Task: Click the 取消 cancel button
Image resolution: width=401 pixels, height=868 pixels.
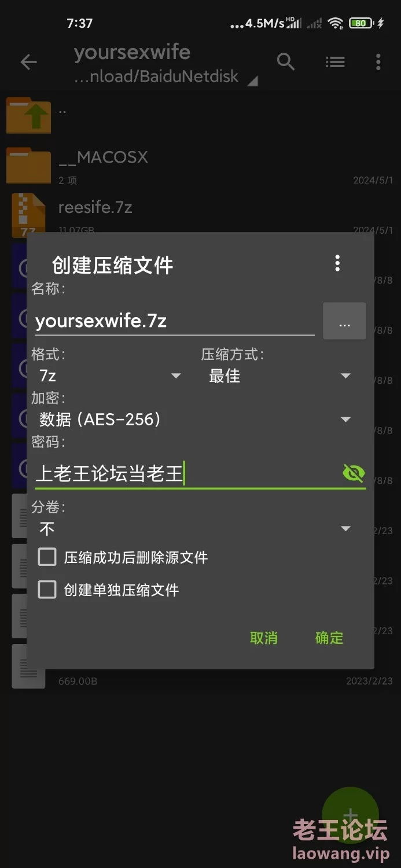Action: click(x=264, y=638)
